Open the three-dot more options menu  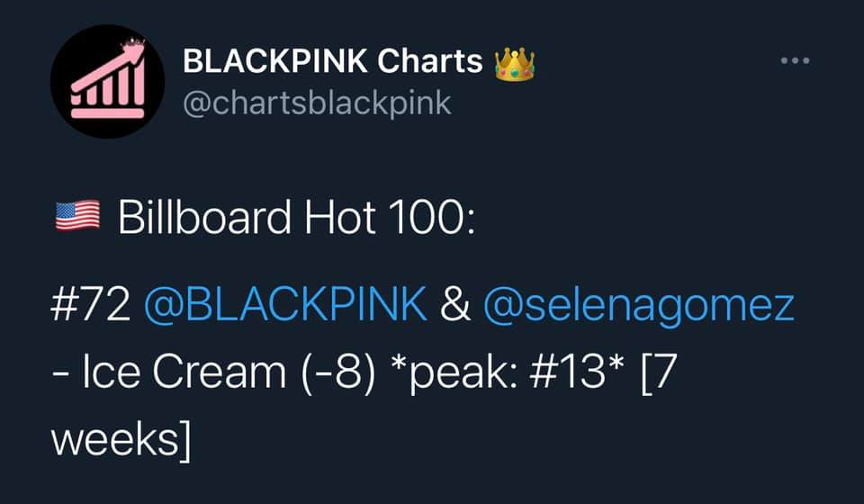795,61
